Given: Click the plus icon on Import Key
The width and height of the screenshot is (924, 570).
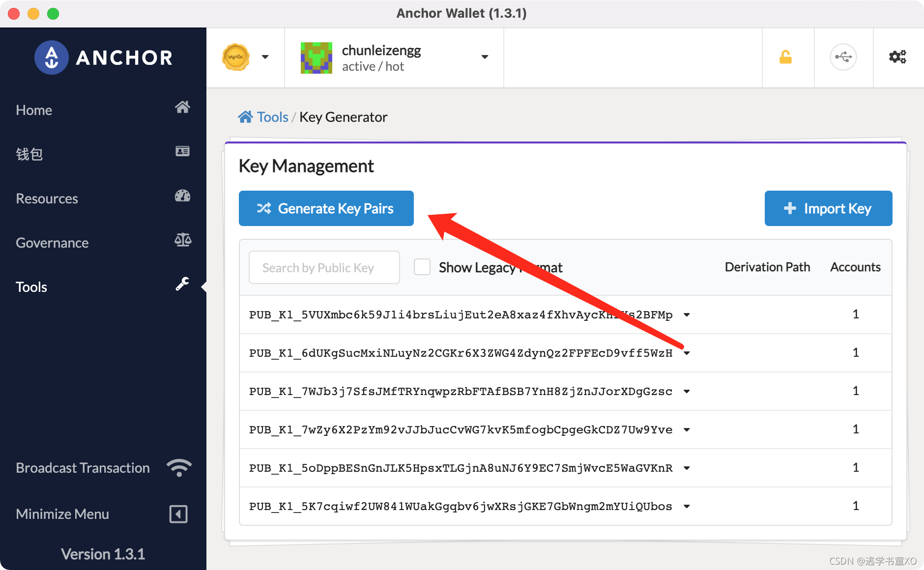Looking at the screenshot, I should point(790,208).
